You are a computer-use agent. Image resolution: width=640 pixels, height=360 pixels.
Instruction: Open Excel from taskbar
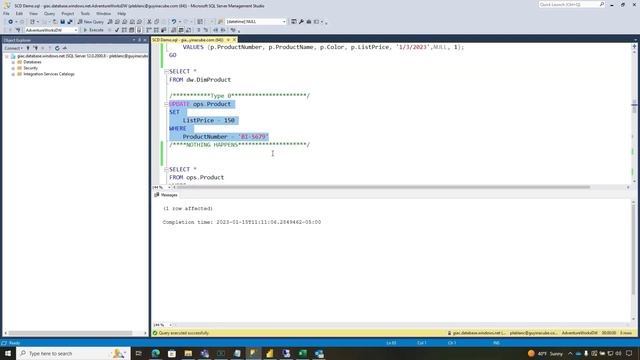coord(302,353)
